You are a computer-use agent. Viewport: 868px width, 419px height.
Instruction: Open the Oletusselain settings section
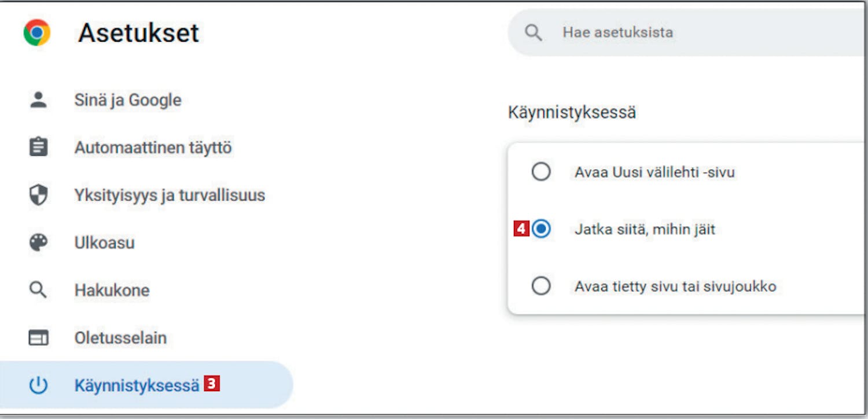(120, 338)
